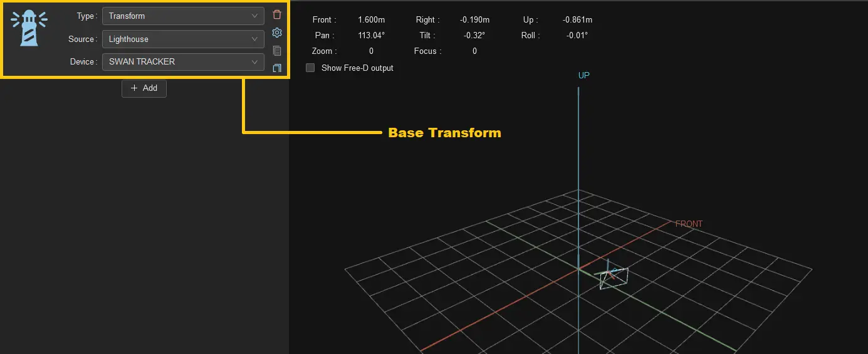
Task: Click the Up value -0.861m
Action: (577, 20)
